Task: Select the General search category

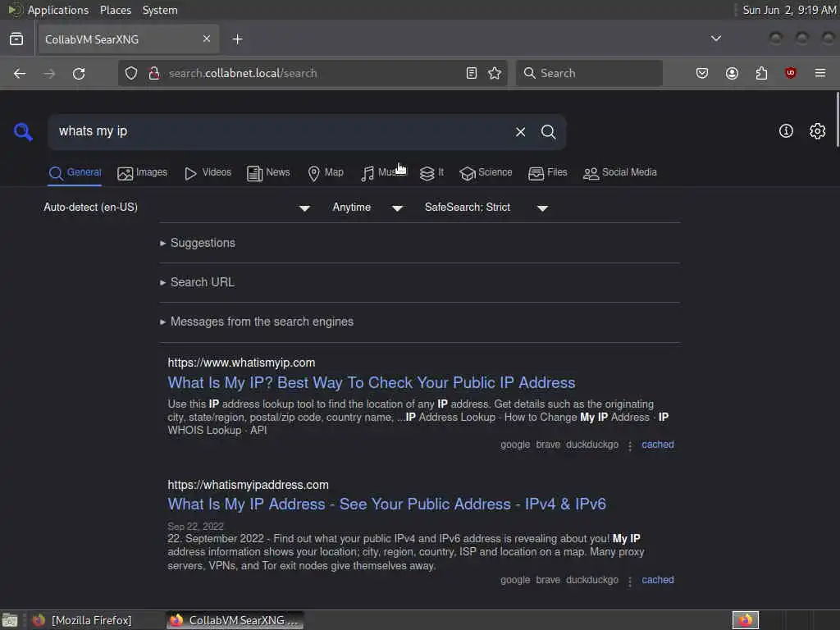Action: point(75,172)
